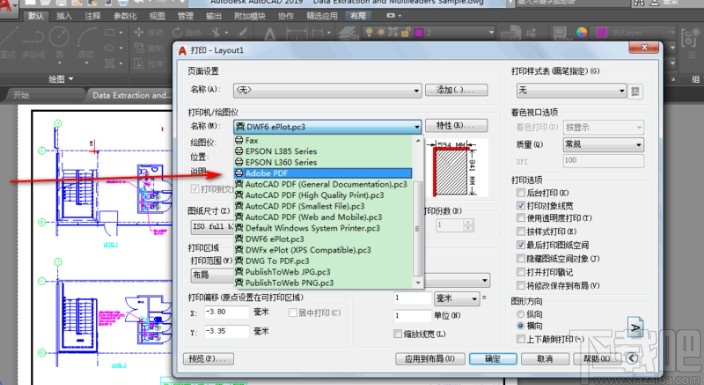The image size is (704, 385).
Task: Open the 图纸尺寸 paper size dropdown
Action: [213, 227]
